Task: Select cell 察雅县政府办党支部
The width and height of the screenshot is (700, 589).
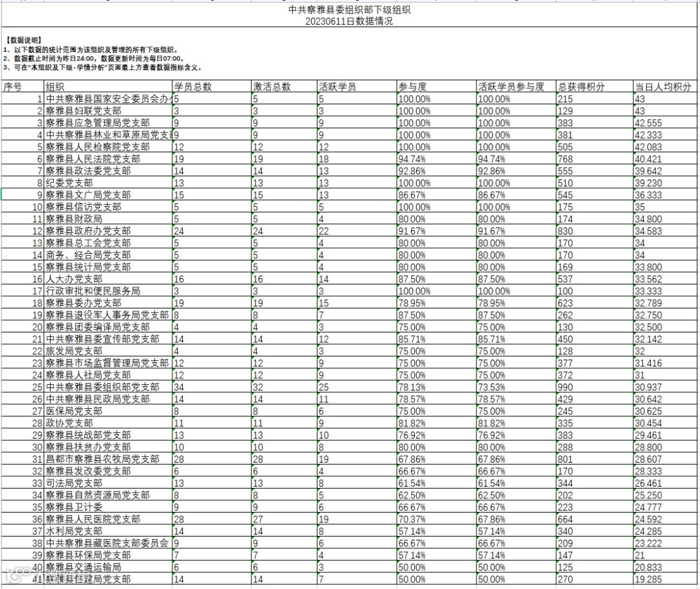Action: 108,231
